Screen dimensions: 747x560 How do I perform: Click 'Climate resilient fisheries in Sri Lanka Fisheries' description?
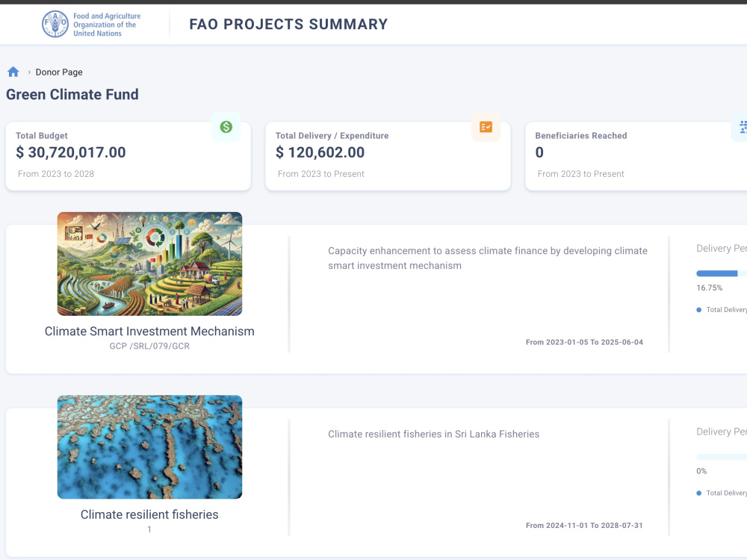coord(433,435)
